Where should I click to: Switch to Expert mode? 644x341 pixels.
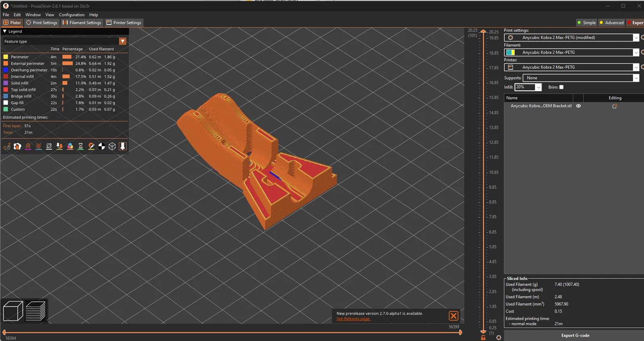[635, 23]
